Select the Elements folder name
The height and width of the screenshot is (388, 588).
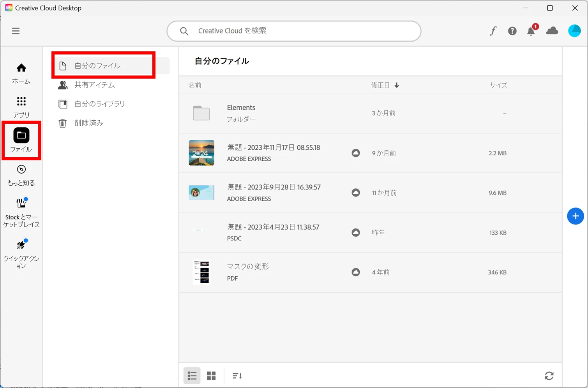pos(241,107)
